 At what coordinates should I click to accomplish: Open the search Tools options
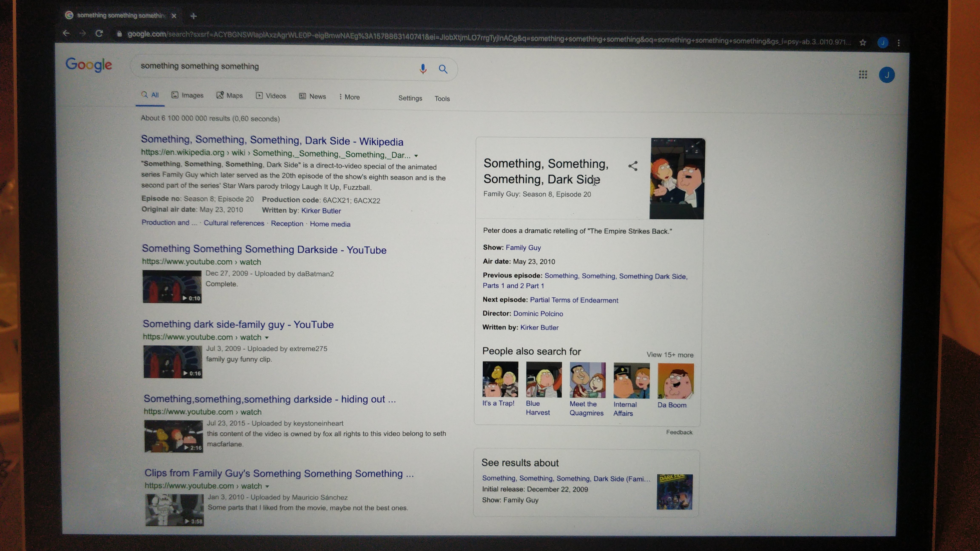tap(442, 98)
